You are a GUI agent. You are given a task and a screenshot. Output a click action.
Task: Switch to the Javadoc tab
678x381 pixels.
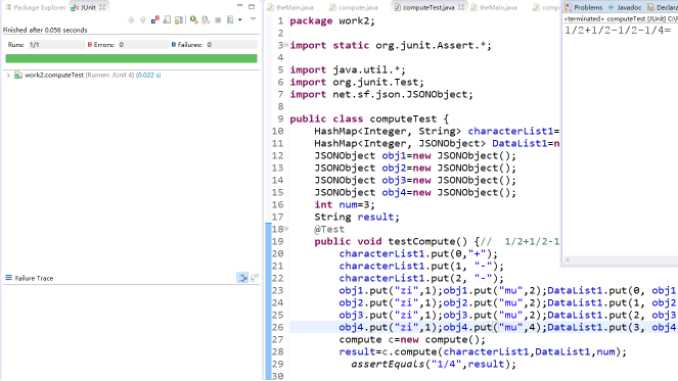pos(625,7)
